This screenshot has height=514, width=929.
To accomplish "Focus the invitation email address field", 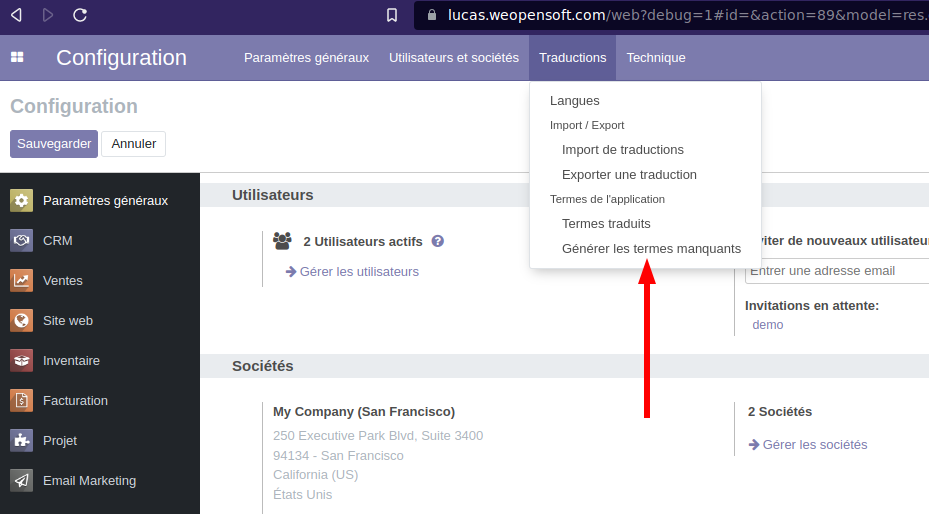I will pyautogui.click(x=836, y=271).
